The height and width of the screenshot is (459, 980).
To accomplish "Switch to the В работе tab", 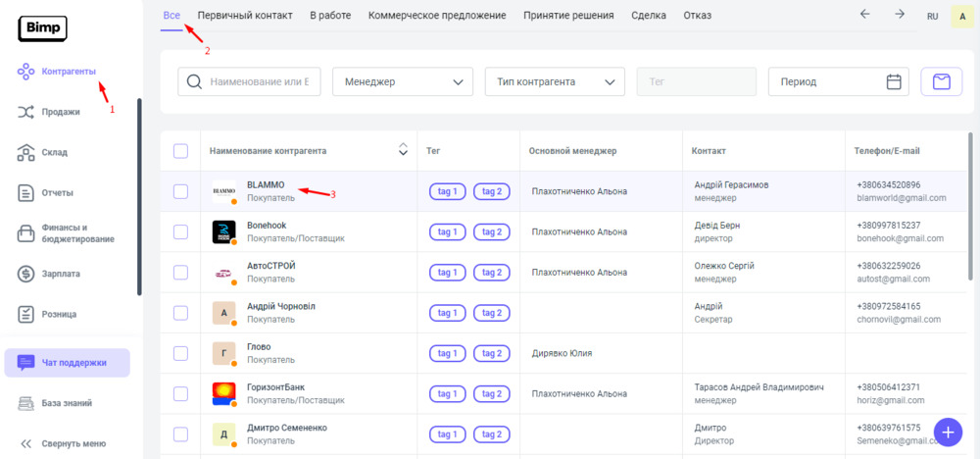I will (x=330, y=16).
